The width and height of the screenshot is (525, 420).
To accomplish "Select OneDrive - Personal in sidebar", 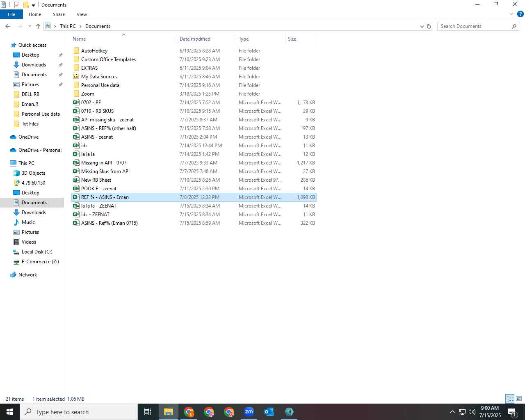I will 40,150.
